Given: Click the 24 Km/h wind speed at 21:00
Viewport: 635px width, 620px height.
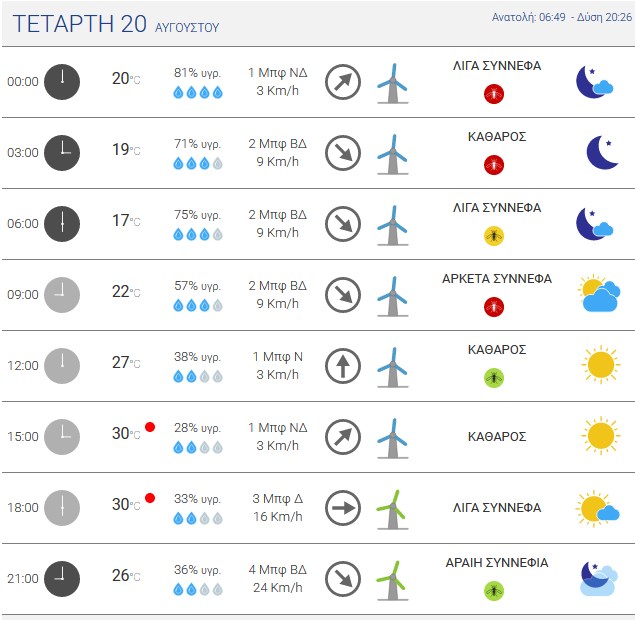Looking at the screenshot, I should (x=278, y=587).
